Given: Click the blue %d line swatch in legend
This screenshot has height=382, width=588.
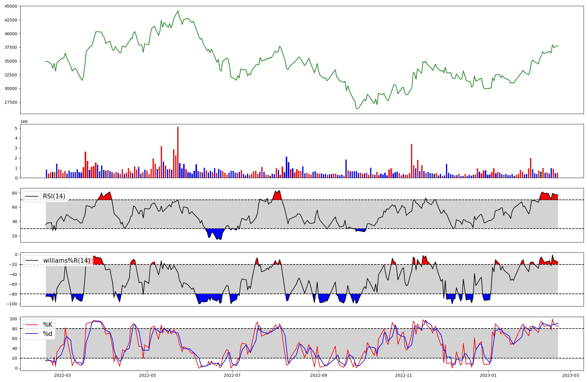Looking at the screenshot, I should (x=32, y=334).
